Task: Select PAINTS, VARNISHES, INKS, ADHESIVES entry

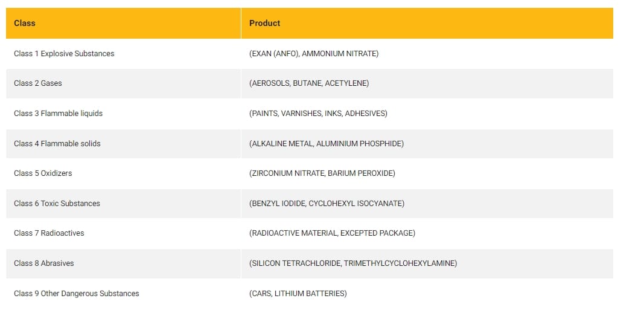Action: (318, 113)
